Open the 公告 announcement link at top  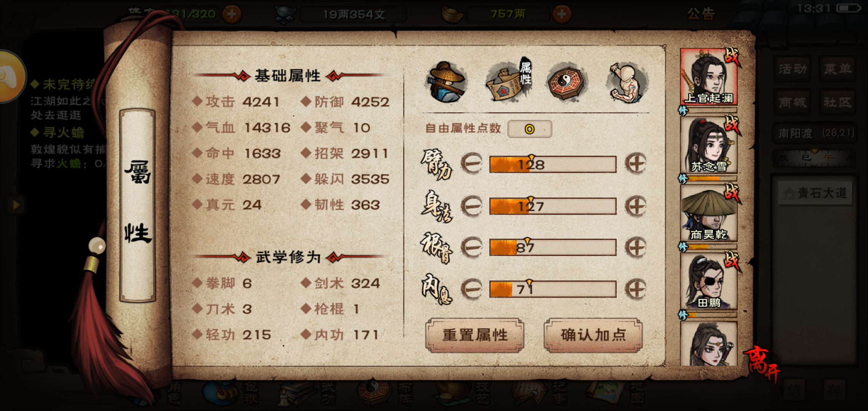tap(701, 14)
